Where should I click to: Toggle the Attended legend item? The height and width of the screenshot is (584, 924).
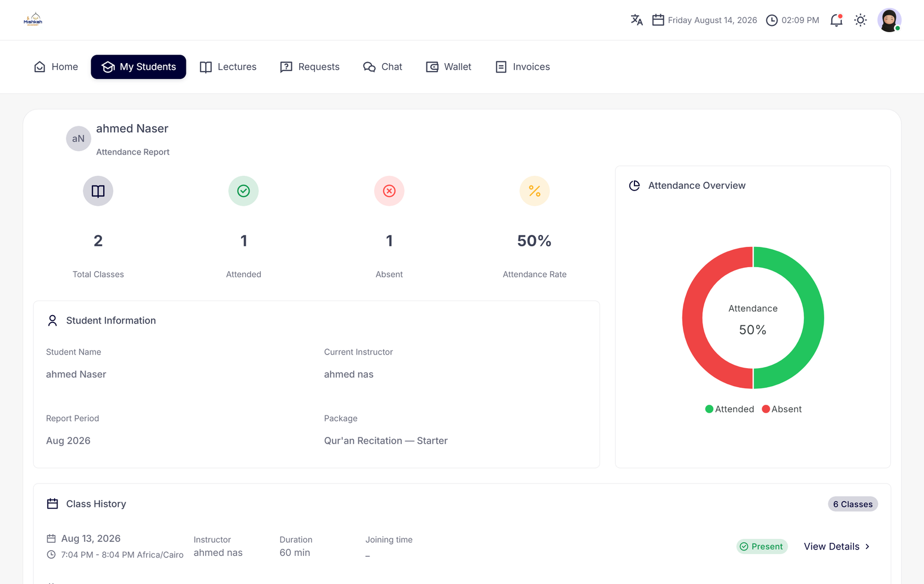(730, 409)
